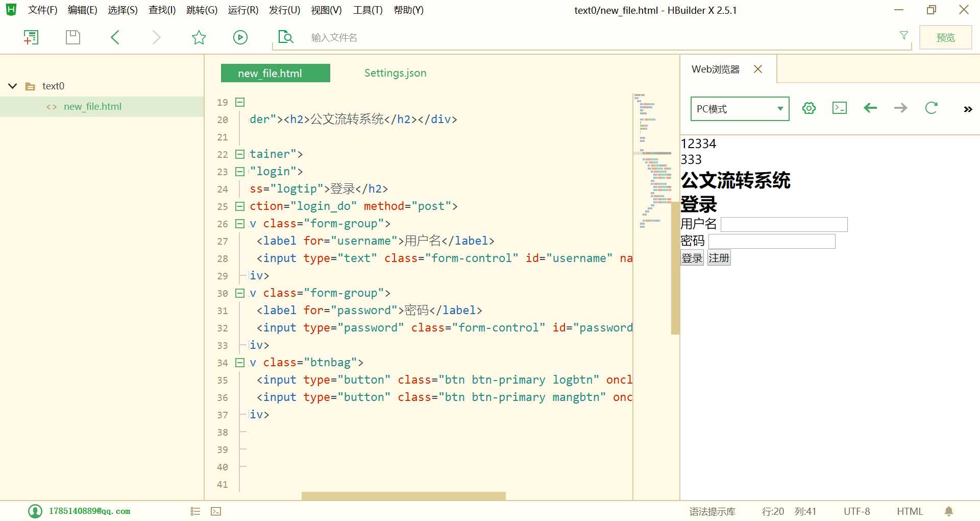Open the PC模式 dropdown
980x521 pixels.
[740, 109]
